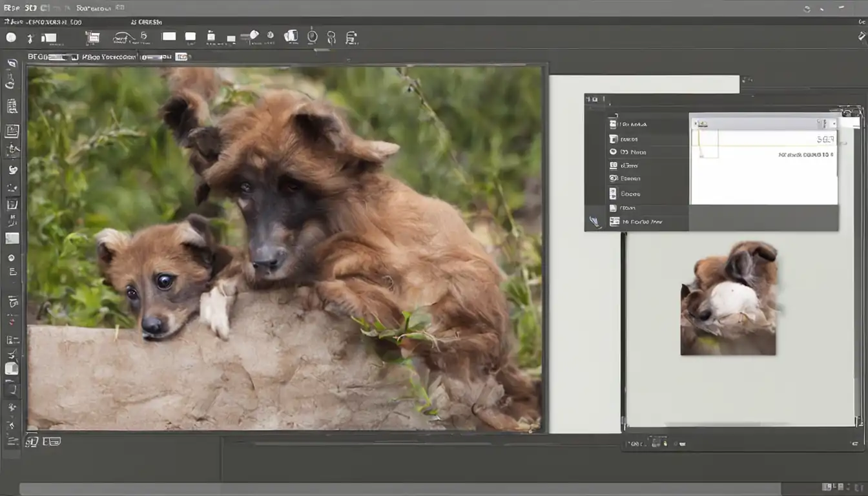Click the rectangular icon below the canvas bottom-left corner
The height and width of the screenshot is (496, 868).
click(52, 442)
